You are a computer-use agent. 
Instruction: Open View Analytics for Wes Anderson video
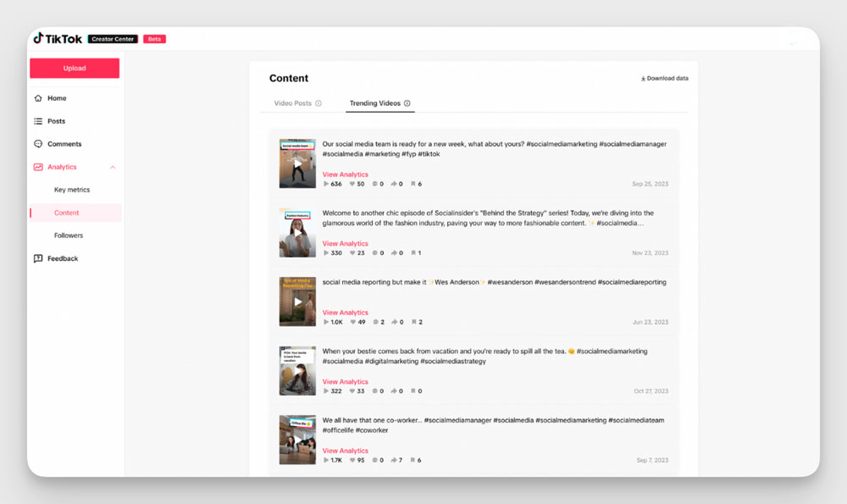click(x=345, y=313)
